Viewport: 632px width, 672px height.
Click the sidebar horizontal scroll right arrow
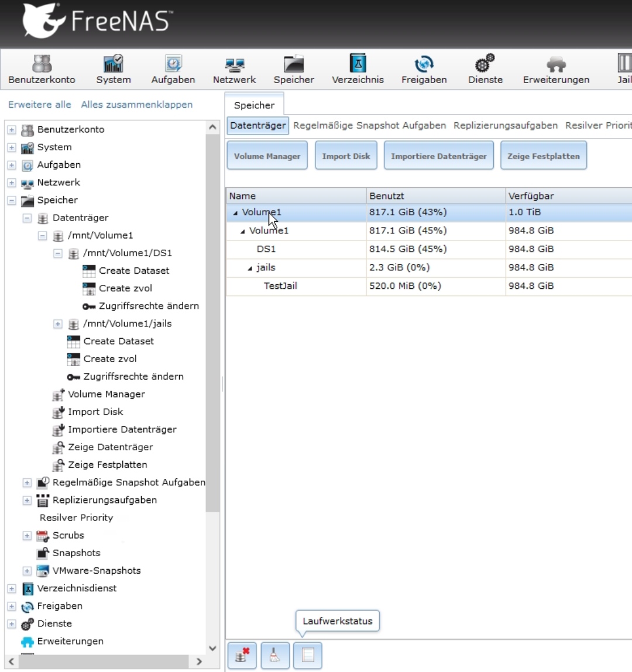[x=199, y=661]
